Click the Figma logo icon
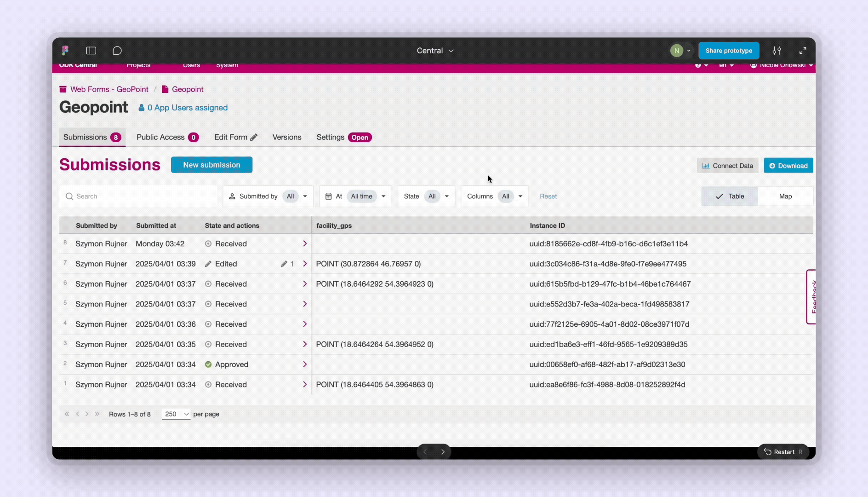Screen dimensions: 868x497 [x=65, y=51]
